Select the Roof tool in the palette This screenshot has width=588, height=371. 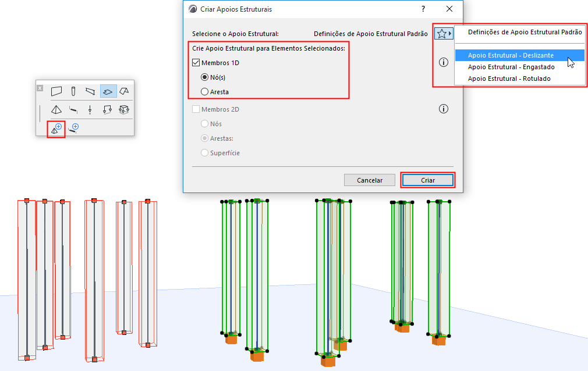tap(124, 91)
